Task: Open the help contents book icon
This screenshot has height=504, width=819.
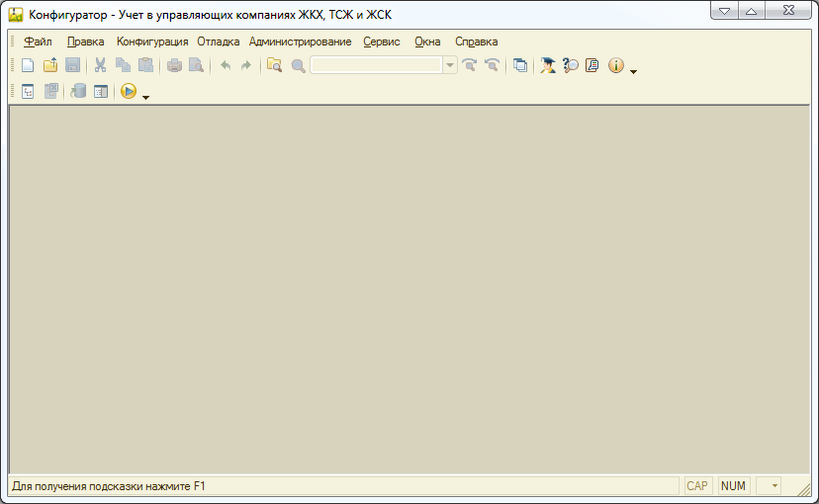Action: point(592,65)
